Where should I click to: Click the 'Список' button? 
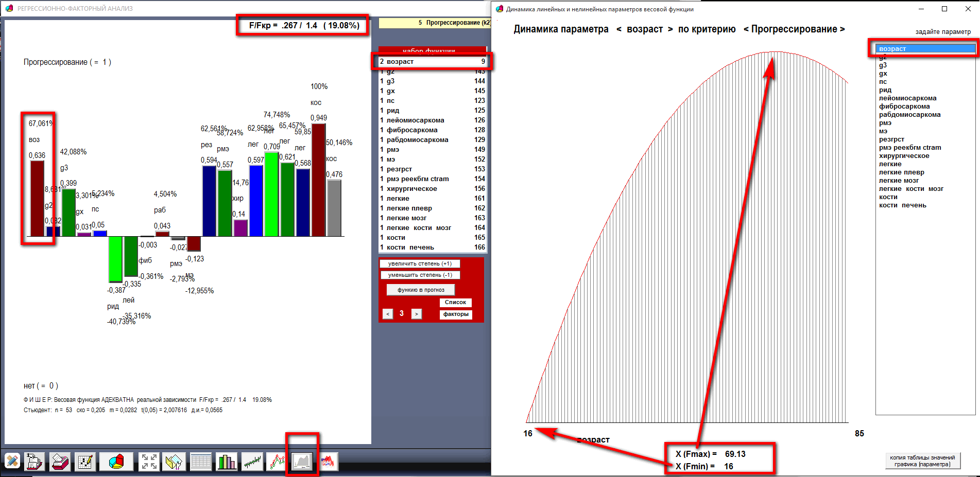point(455,303)
